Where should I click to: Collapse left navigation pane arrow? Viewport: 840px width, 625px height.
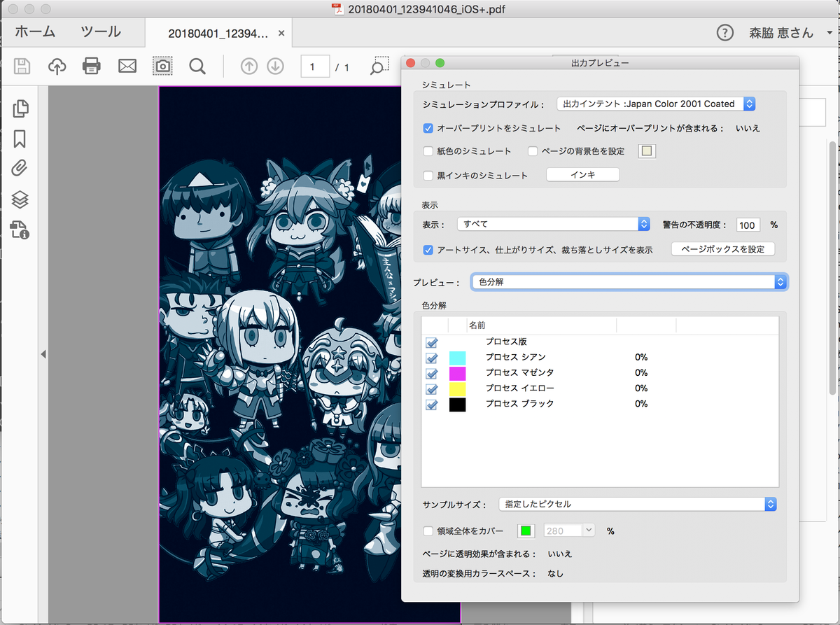(43, 355)
